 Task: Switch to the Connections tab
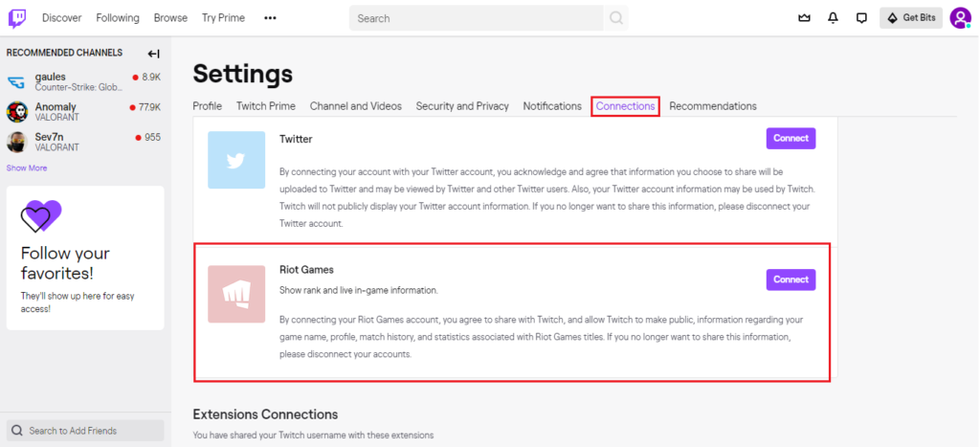tap(625, 106)
